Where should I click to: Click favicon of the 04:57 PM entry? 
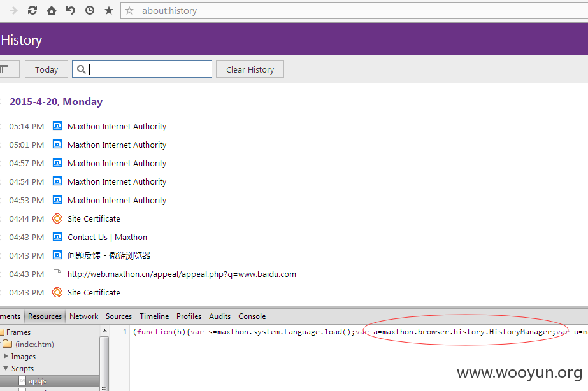[57, 162]
